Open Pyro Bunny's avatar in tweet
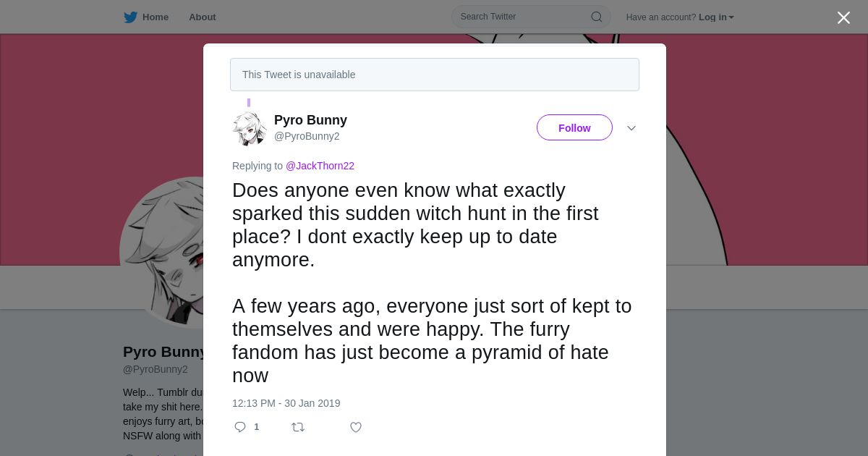868x456 pixels. (x=250, y=128)
